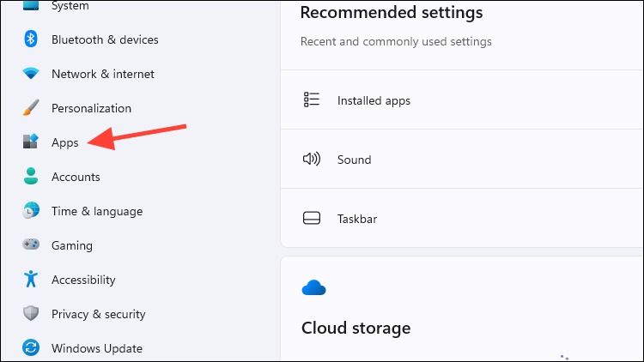The width and height of the screenshot is (644, 362).
Task: Click the Bluetooth & devices icon
Action: point(31,39)
